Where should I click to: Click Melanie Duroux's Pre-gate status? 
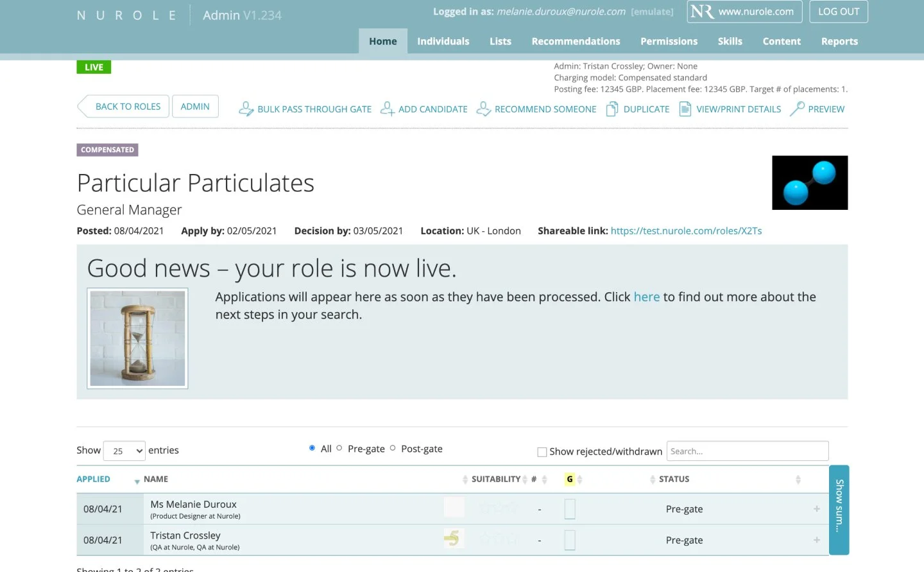click(684, 509)
